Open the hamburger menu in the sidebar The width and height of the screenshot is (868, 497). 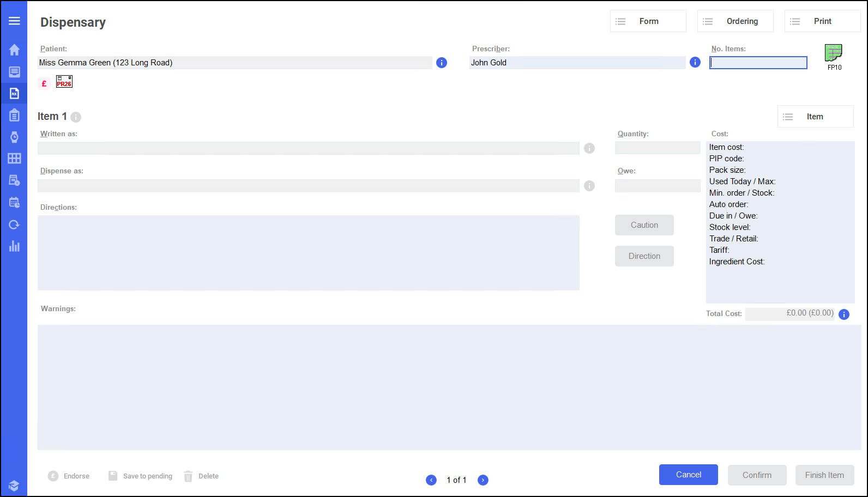pos(14,21)
